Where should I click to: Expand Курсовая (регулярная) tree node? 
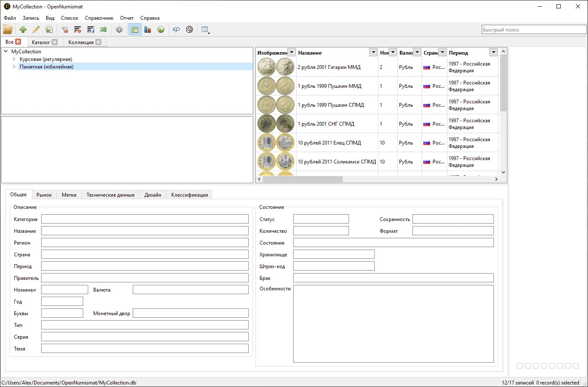[14, 59]
